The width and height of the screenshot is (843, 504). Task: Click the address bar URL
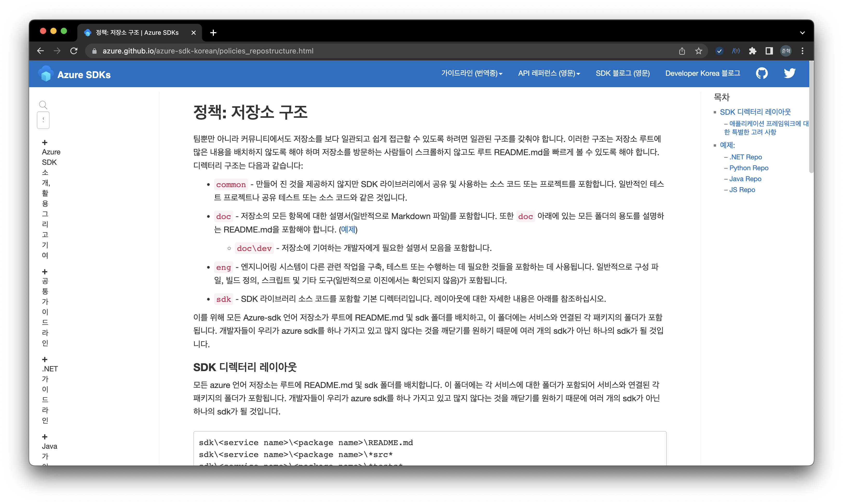pos(208,51)
